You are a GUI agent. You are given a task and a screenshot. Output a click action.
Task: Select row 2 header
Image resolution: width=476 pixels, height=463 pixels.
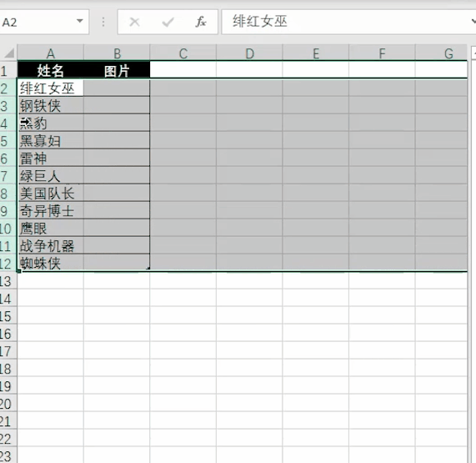[x=8, y=88]
